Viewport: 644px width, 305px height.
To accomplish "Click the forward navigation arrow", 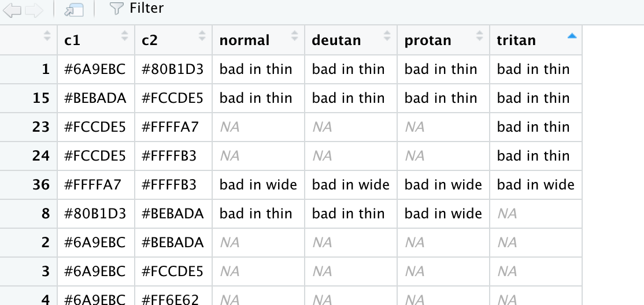I will (35, 9).
